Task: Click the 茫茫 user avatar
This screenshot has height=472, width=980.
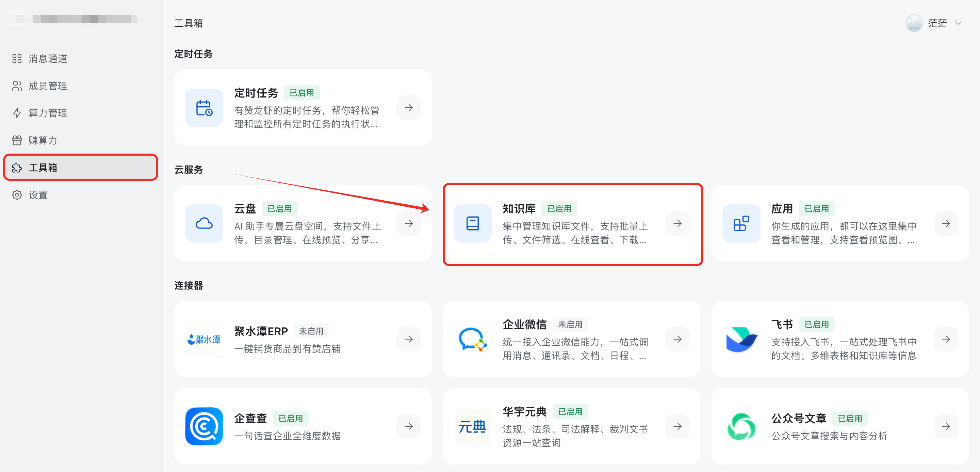Action: click(x=914, y=23)
